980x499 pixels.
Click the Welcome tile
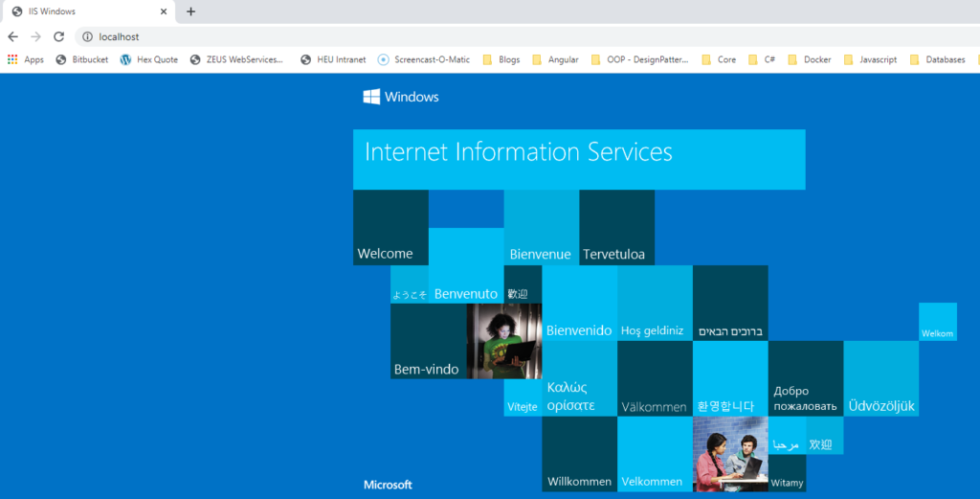390,228
